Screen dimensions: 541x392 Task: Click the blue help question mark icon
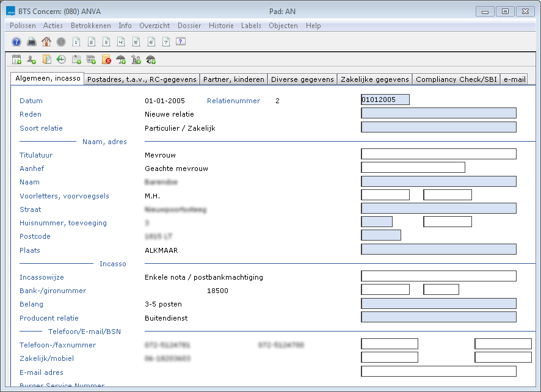16,42
